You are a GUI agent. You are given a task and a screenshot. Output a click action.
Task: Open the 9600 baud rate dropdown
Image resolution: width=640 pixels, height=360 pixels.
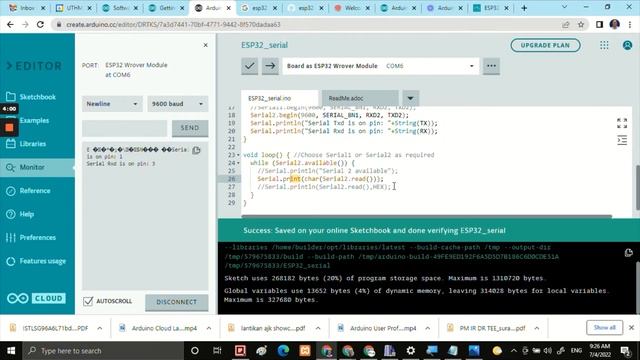tap(178, 104)
